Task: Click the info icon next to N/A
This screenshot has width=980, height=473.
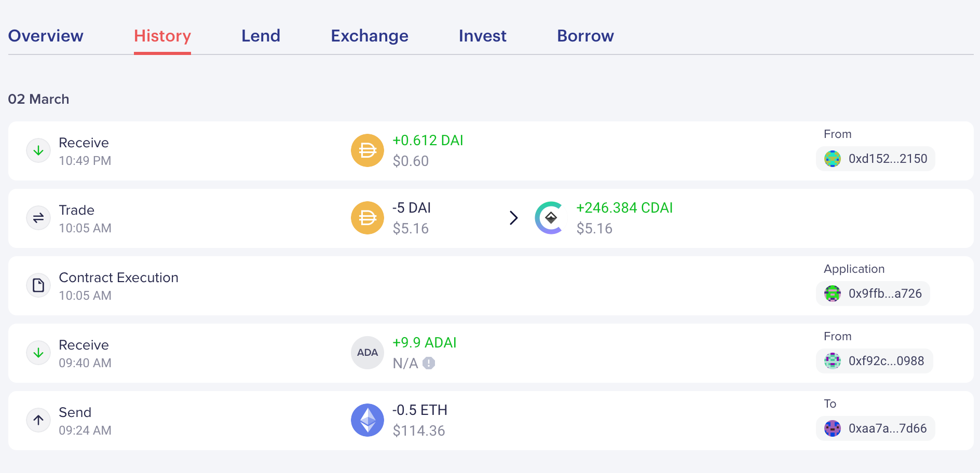Action: coord(429,363)
